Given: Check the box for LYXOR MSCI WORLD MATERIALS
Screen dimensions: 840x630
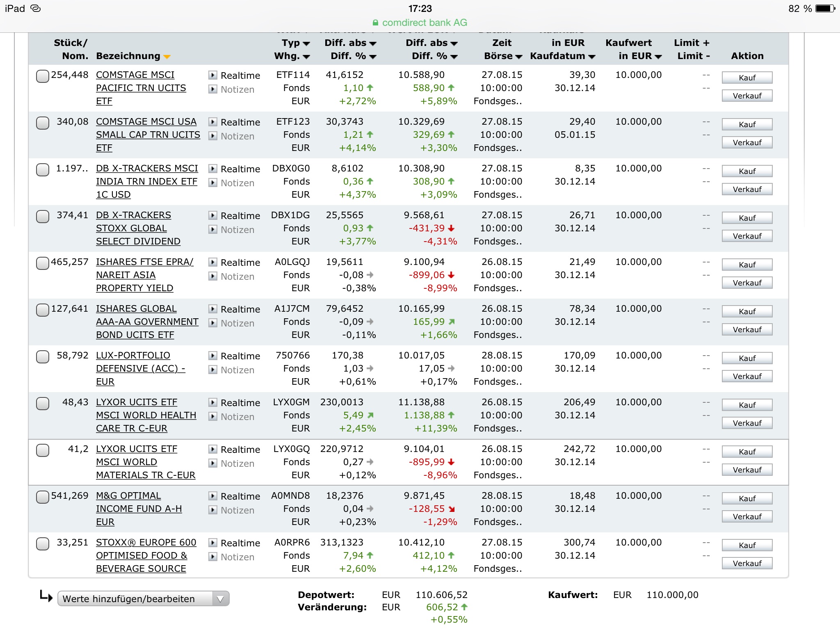Looking at the screenshot, I should point(43,450).
